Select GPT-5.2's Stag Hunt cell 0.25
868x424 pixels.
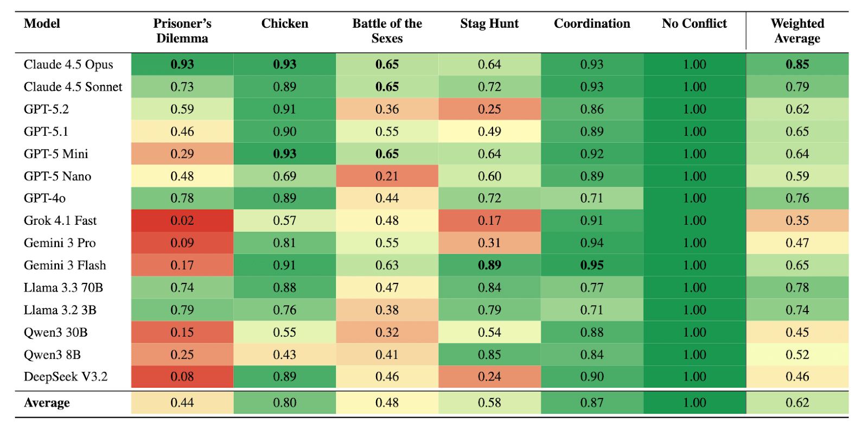click(x=489, y=109)
